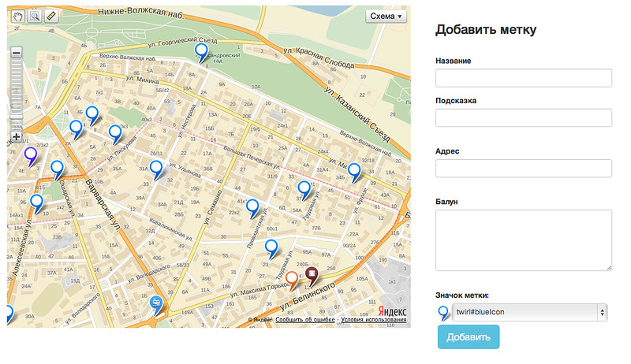Image resolution: width=631 pixels, height=364 pixels.
Task: Click the ул. Георгиевский Съезд label
Action: tap(182, 42)
